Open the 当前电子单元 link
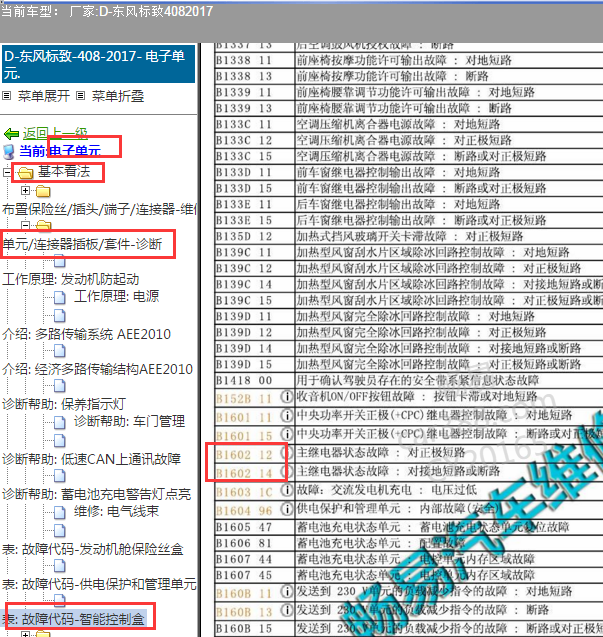Viewport: 603px width, 637px height. point(60,151)
